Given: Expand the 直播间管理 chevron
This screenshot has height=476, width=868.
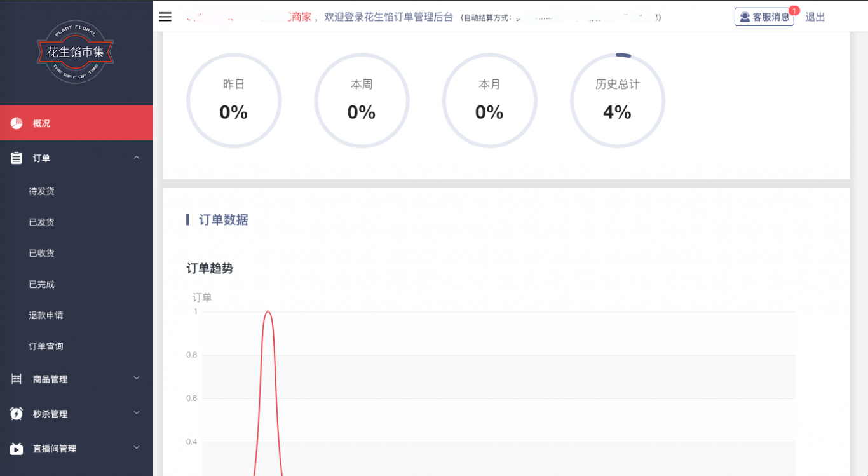Looking at the screenshot, I should click(x=137, y=447).
